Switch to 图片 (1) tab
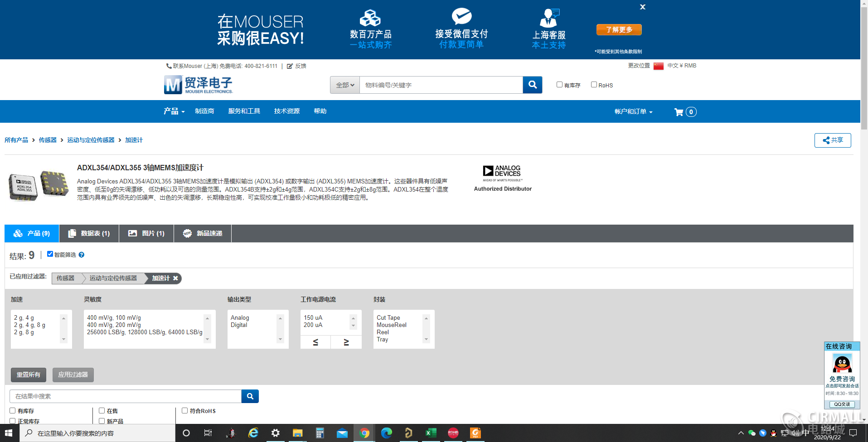Image resolution: width=868 pixels, height=442 pixels. click(x=146, y=233)
